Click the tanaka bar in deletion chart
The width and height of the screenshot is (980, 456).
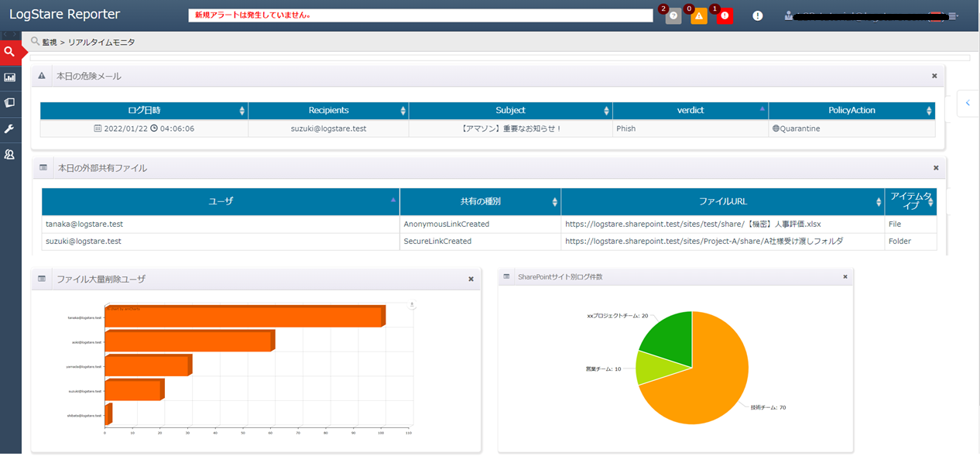[242, 317]
